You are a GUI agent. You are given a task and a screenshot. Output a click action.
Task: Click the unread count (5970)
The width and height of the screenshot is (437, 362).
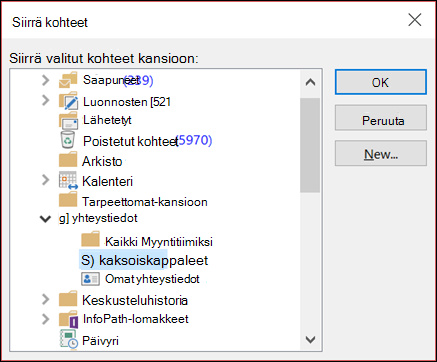(194, 140)
